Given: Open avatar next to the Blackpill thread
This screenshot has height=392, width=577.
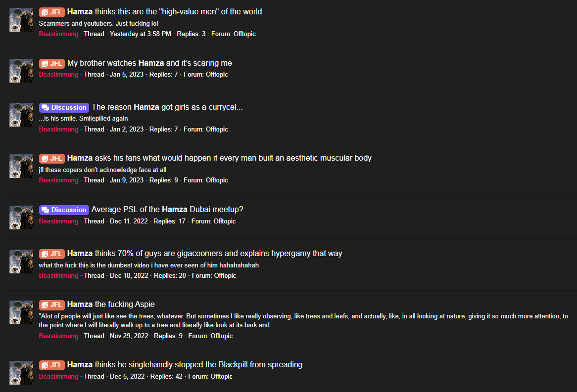Looking at the screenshot, I should point(21,373).
